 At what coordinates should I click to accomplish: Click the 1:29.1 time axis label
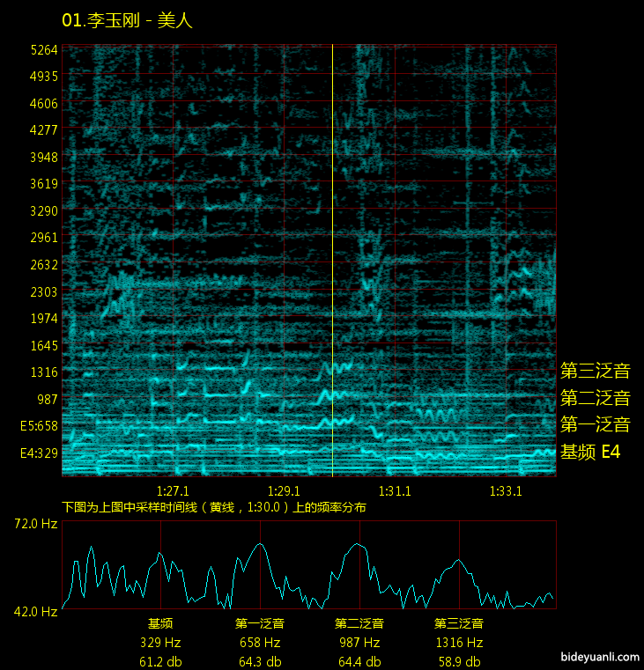(284, 490)
